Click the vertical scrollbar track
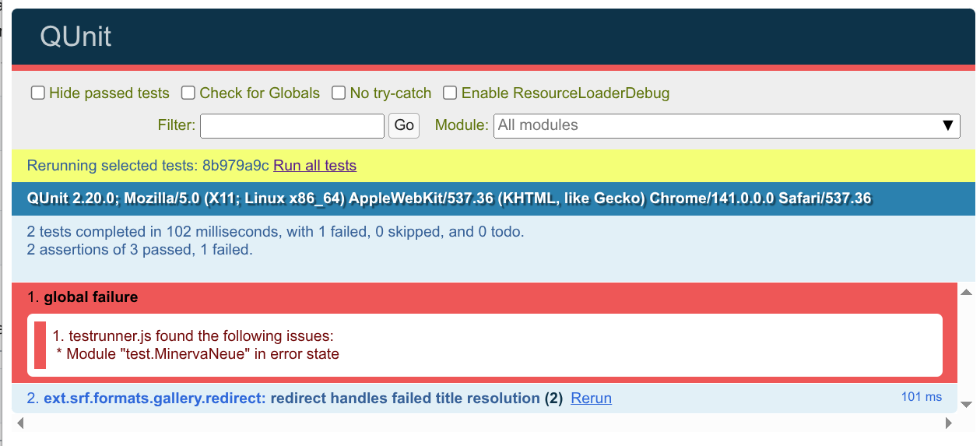Screen dimensions: 980x446 tap(966, 348)
